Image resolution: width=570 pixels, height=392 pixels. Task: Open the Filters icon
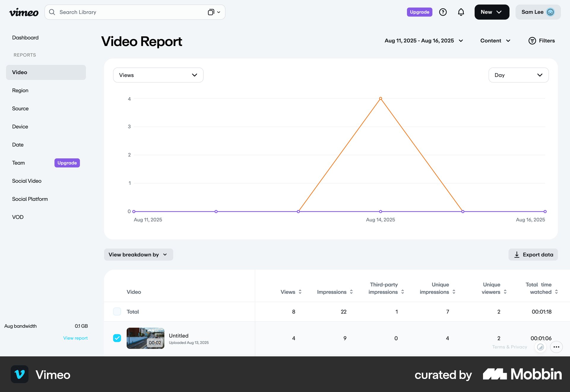coord(532,41)
